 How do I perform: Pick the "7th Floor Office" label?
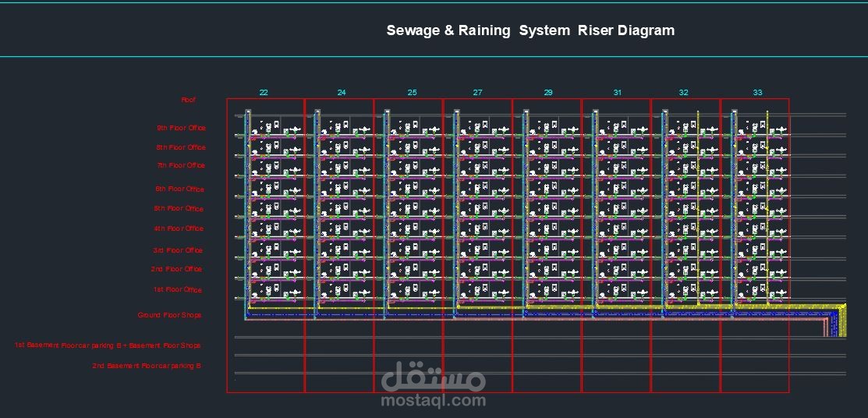(x=180, y=165)
